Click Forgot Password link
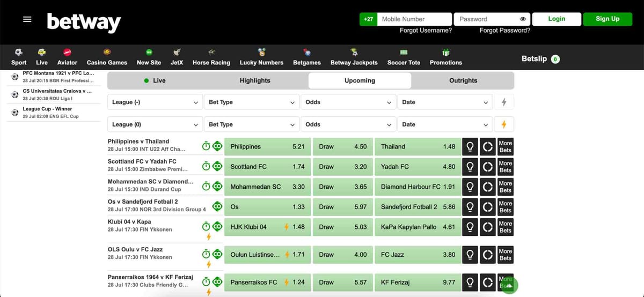Image resolution: width=644 pixels, height=297 pixels. (505, 31)
